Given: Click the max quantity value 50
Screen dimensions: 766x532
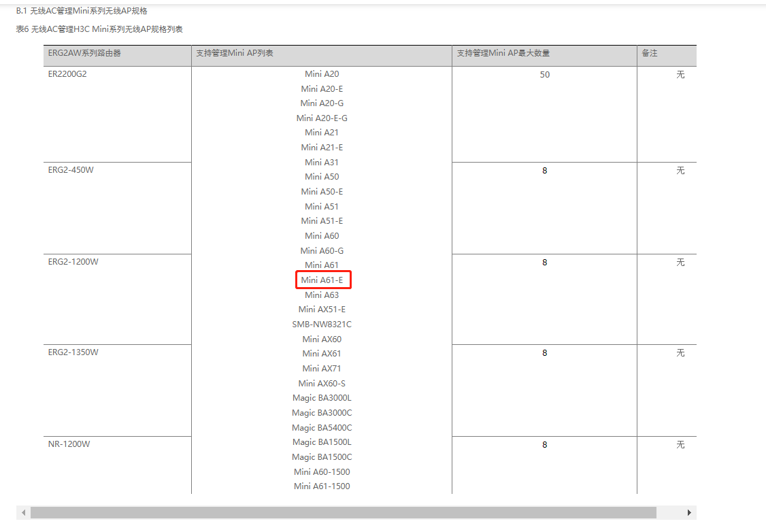Looking at the screenshot, I should pyautogui.click(x=545, y=75).
